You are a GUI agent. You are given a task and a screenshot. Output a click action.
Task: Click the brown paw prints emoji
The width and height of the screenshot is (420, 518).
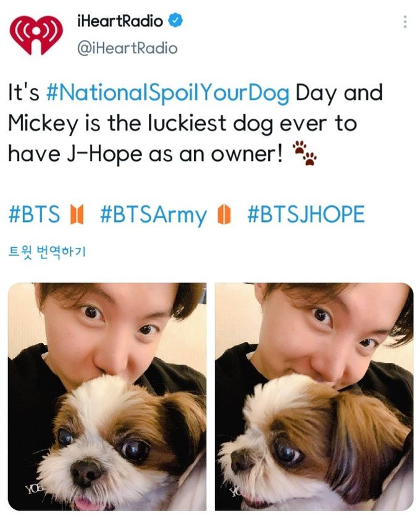point(305,153)
